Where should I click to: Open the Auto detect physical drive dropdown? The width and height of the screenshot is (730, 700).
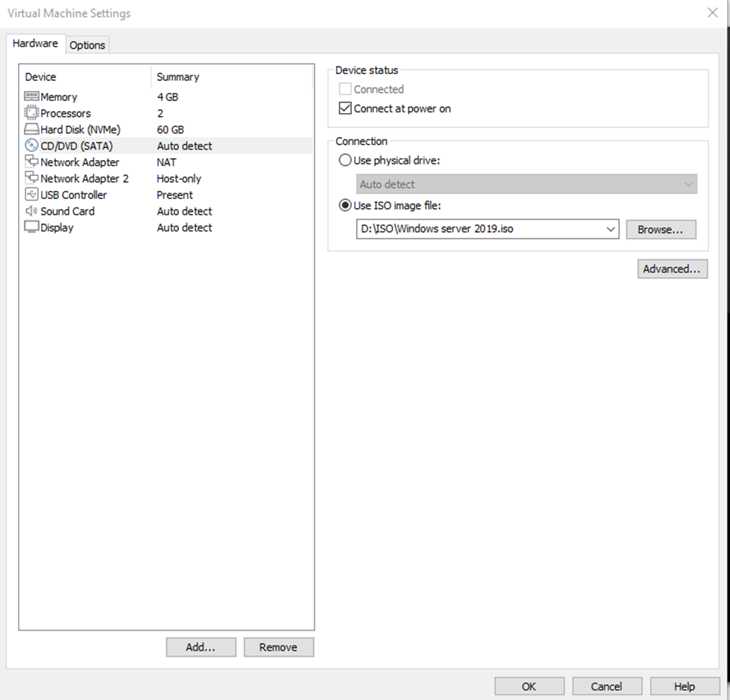coord(526,184)
